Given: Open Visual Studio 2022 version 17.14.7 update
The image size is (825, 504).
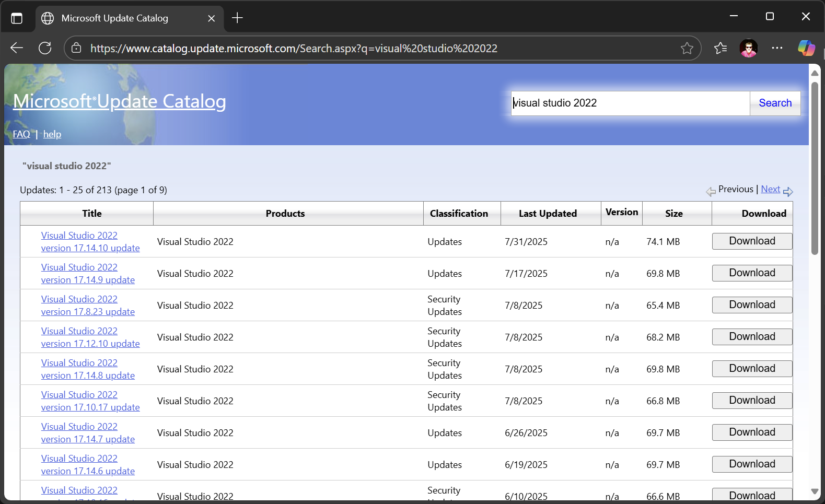Looking at the screenshot, I should tap(88, 433).
